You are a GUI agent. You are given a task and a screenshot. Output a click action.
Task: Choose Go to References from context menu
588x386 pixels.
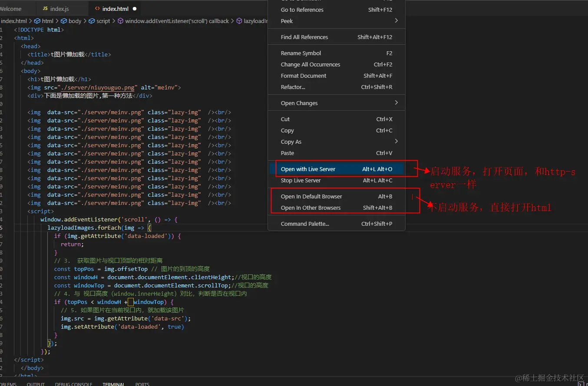pyautogui.click(x=337, y=10)
